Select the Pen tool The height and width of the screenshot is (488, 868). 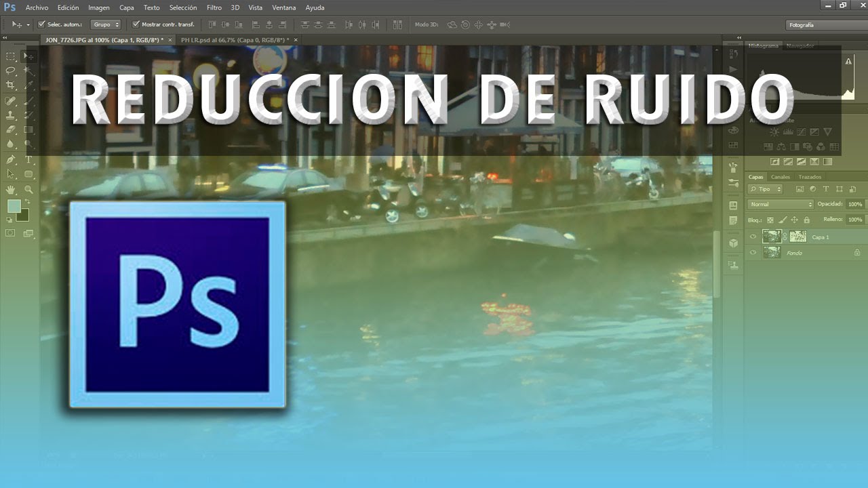click(11, 160)
